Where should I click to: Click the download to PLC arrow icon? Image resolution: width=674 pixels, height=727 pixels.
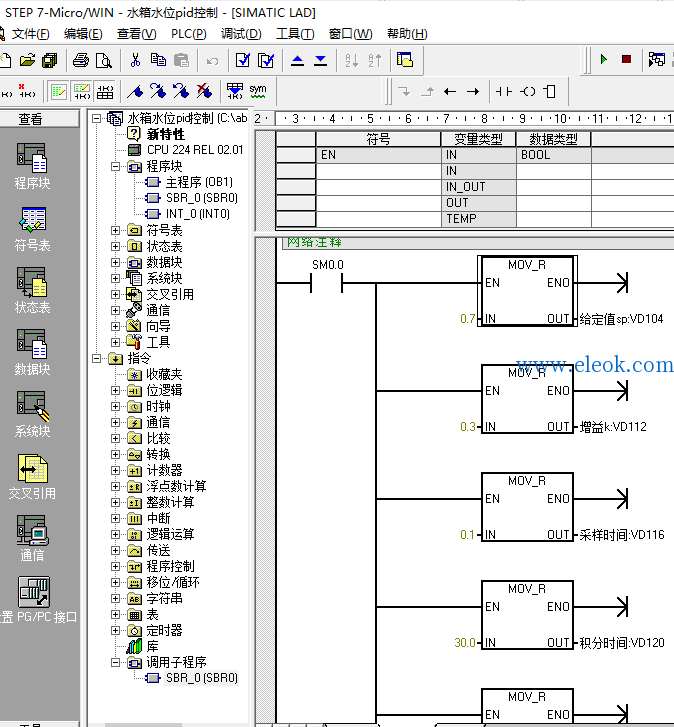pyautogui.click(x=320, y=61)
